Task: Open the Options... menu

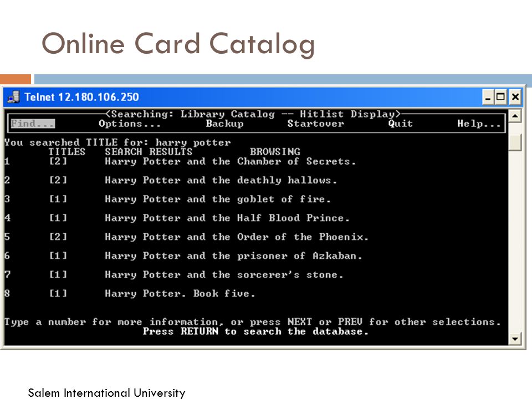Action: point(130,124)
